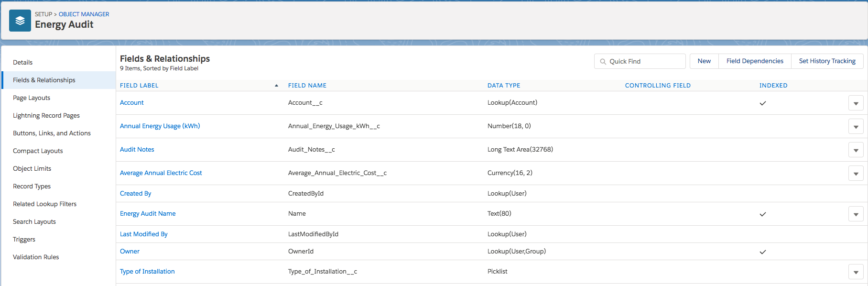
Task: Click the New field button
Action: click(704, 61)
